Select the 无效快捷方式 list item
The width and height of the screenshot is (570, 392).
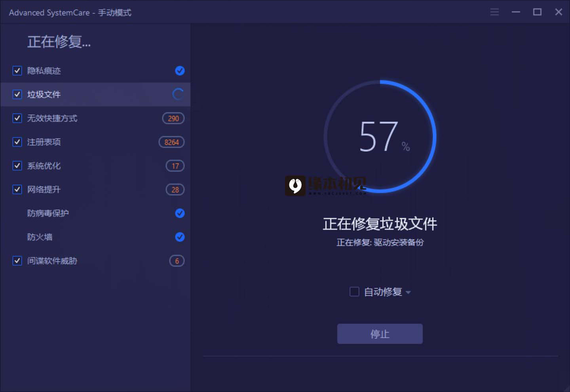(95, 118)
